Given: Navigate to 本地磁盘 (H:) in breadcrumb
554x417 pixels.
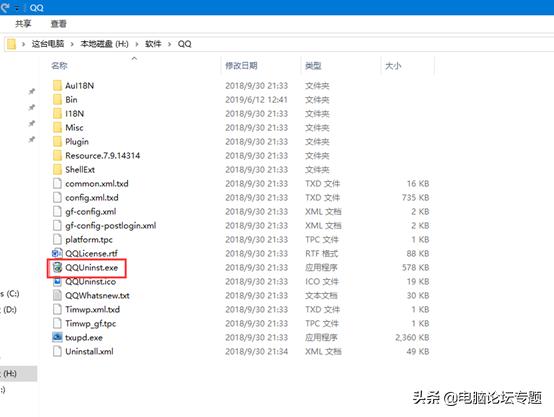Looking at the screenshot, I should point(105,44).
